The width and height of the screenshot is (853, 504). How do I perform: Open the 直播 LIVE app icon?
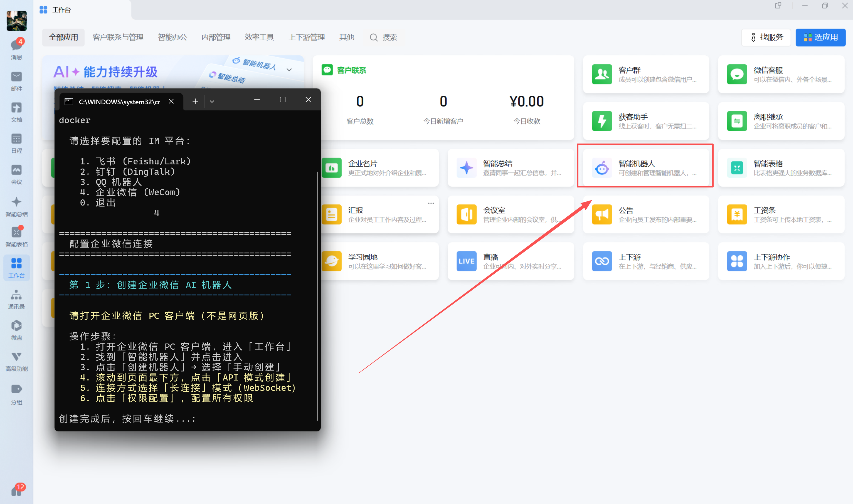pos(466,261)
